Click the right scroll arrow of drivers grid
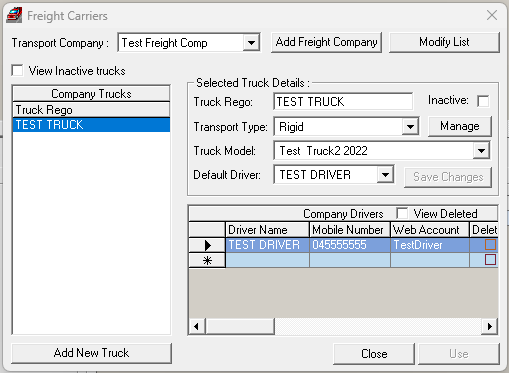Viewport: 509px width, 373px height. [489, 326]
